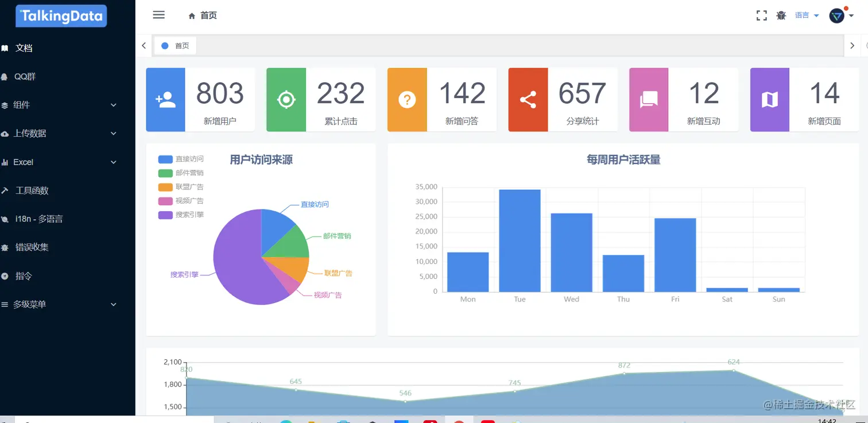868x423 pixels.
Task: Toggle 邮件营销 in the pie chart legend
Action: (x=181, y=173)
